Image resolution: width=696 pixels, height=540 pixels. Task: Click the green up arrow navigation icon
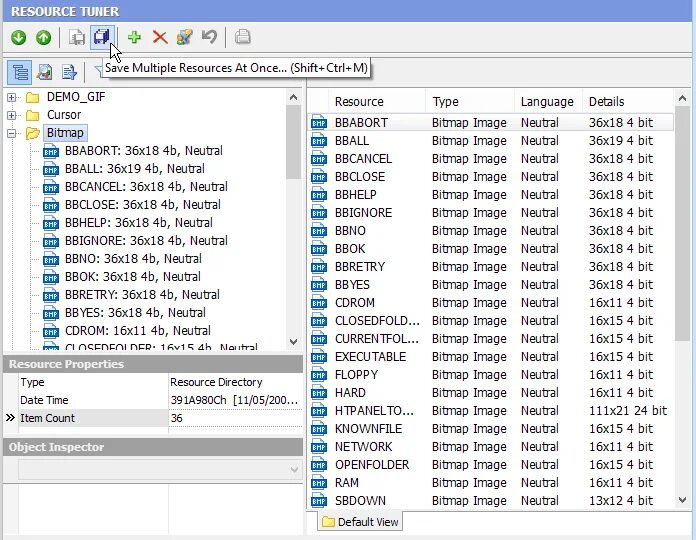tap(44, 38)
